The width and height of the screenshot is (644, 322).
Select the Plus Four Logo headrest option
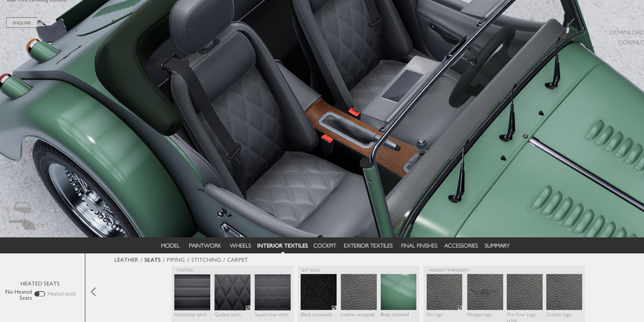coord(524,292)
